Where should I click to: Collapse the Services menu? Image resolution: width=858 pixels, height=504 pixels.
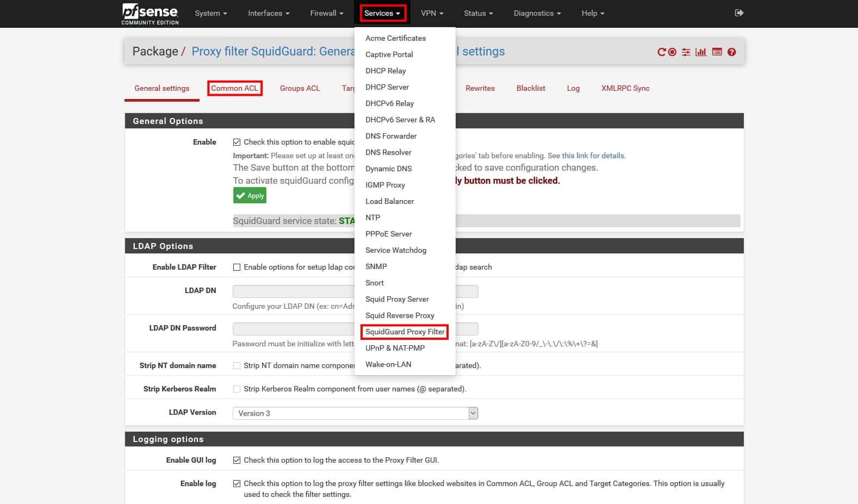[x=382, y=13]
